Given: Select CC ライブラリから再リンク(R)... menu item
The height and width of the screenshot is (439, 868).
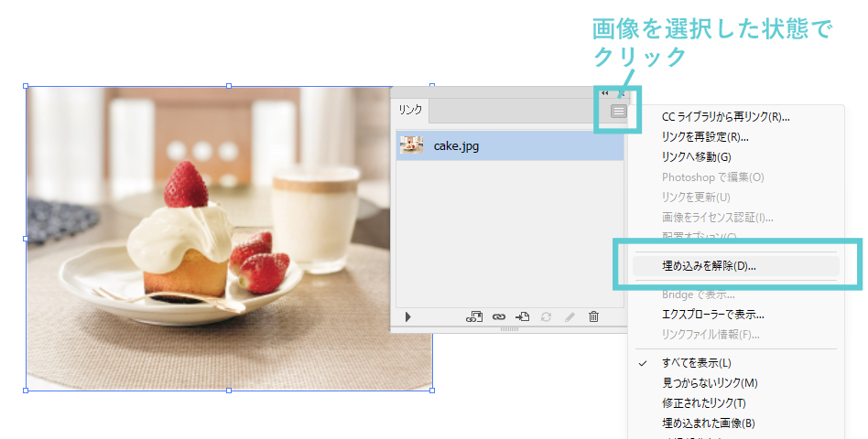Looking at the screenshot, I should (725, 116).
